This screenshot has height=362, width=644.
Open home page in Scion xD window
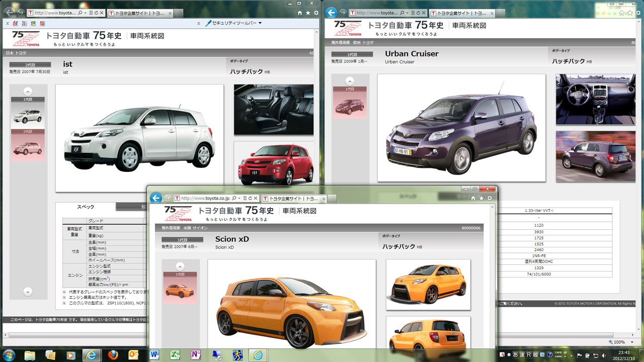[474, 198]
